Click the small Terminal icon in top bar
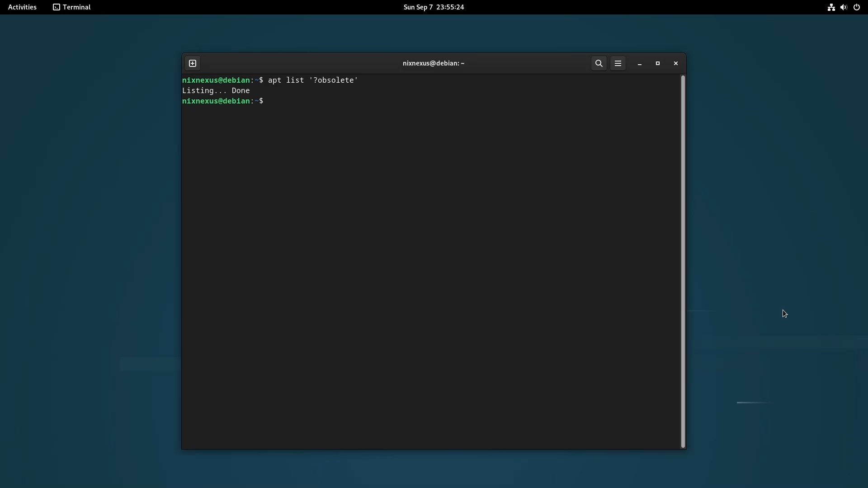This screenshot has height=488, width=868. [57, 7]
